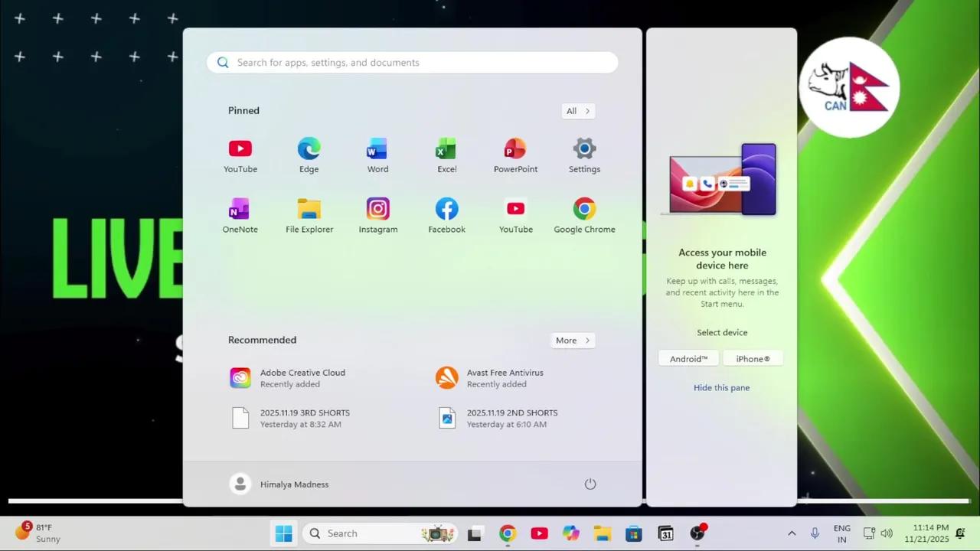Screen dimensions: 980x551
Task: Open Task View from the taskbar
Action: click(475, 533)
